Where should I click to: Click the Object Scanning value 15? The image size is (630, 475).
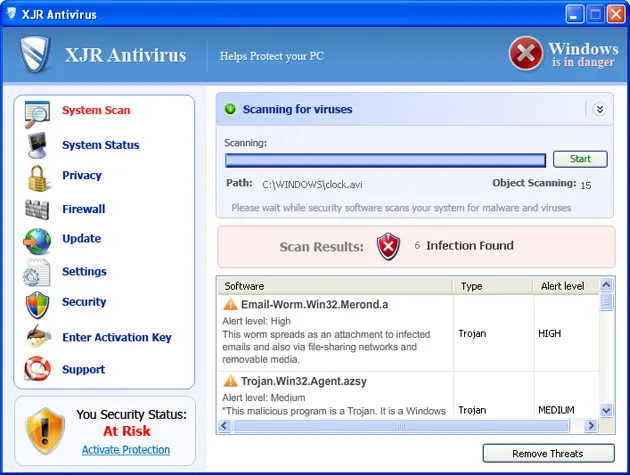(586, 185)
